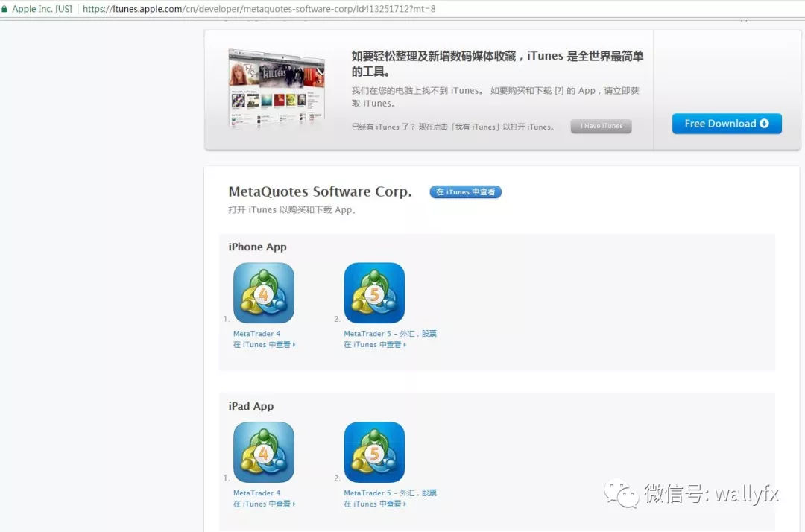This screenshot has width=805, height=532.
Task: Click 在 iTunes 中查看 under iPhone MetaTrader 5
Action: [374, 345]
